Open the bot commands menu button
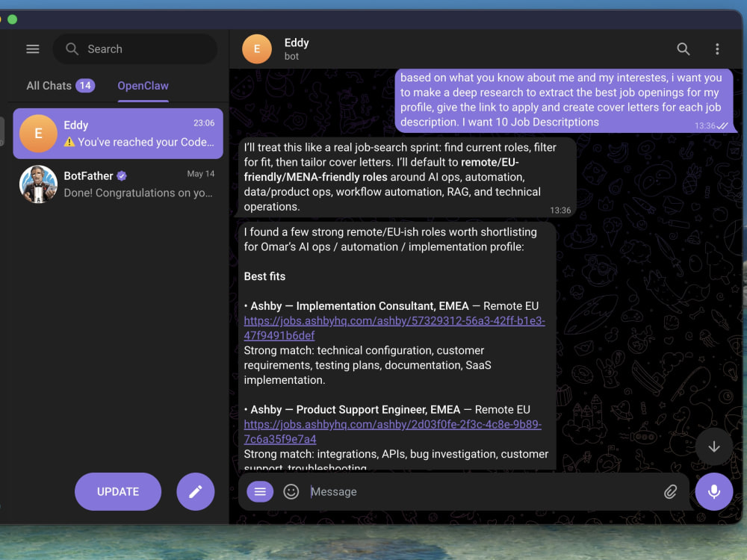747x560 pixels. click(x=260, y=491)
